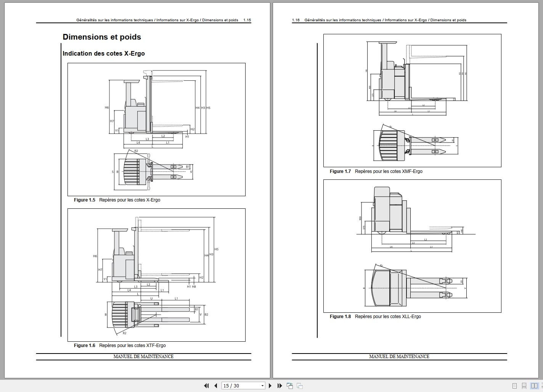Viewport: 543px width, 392px height.
Task: Click right page footer 'MANUEL DE MAINTENANCE'
Action: (x=399, y=357)
